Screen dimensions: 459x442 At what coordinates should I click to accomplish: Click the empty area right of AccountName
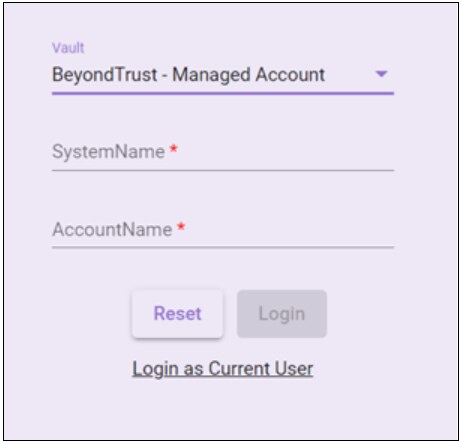tap(290, 230)
